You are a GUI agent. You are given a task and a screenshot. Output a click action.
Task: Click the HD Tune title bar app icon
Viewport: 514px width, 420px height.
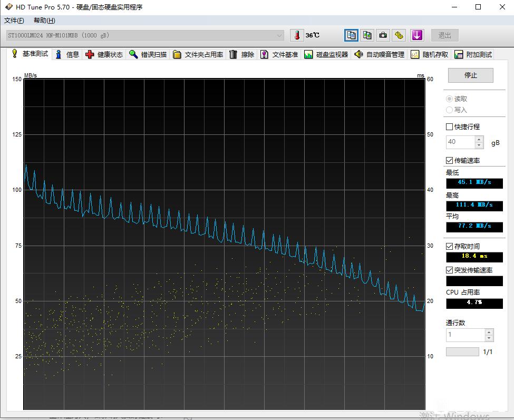point(9,6)
